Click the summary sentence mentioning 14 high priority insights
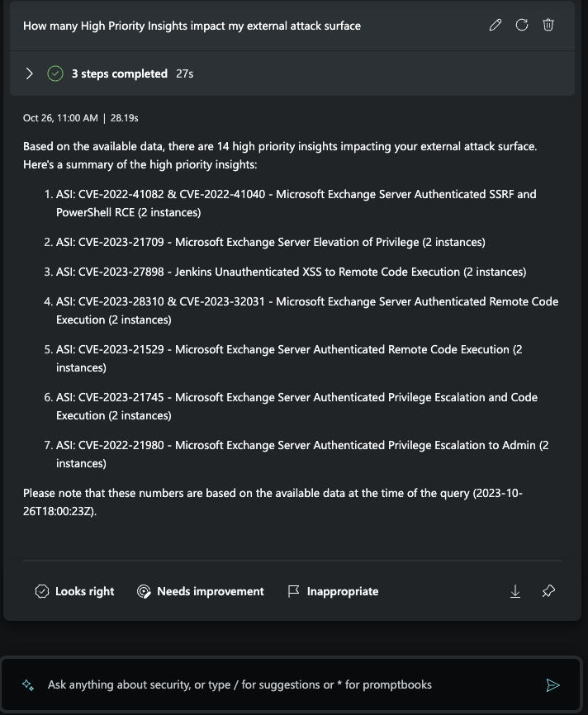This screenshot has height=715, width=588. [280, 146]
